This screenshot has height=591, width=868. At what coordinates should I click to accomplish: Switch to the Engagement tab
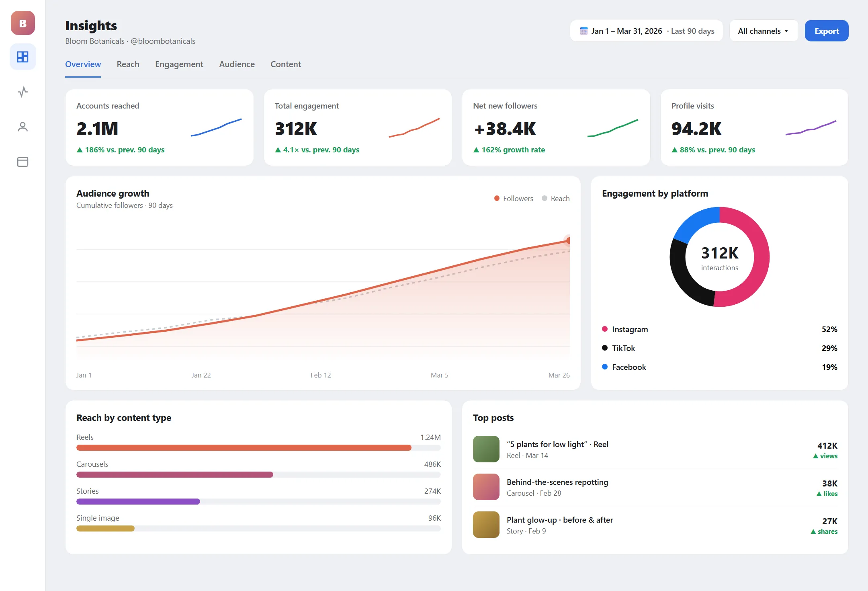tap(179, 64)
